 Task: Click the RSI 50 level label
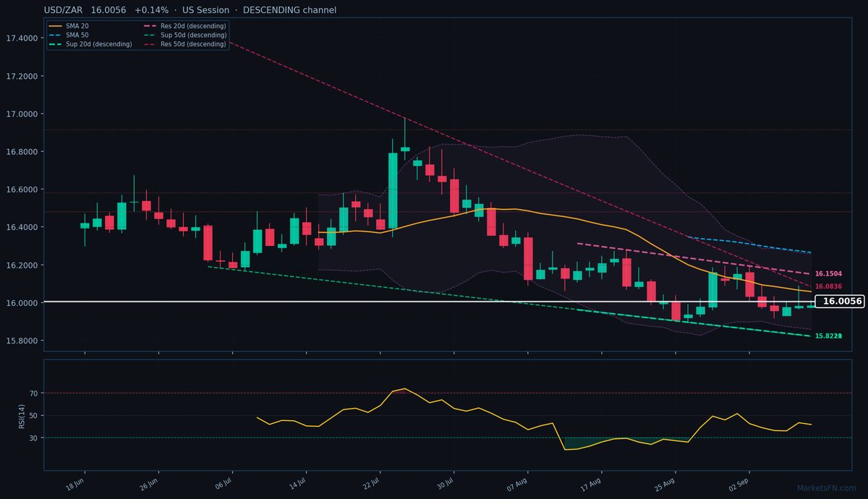coord(33,416)
